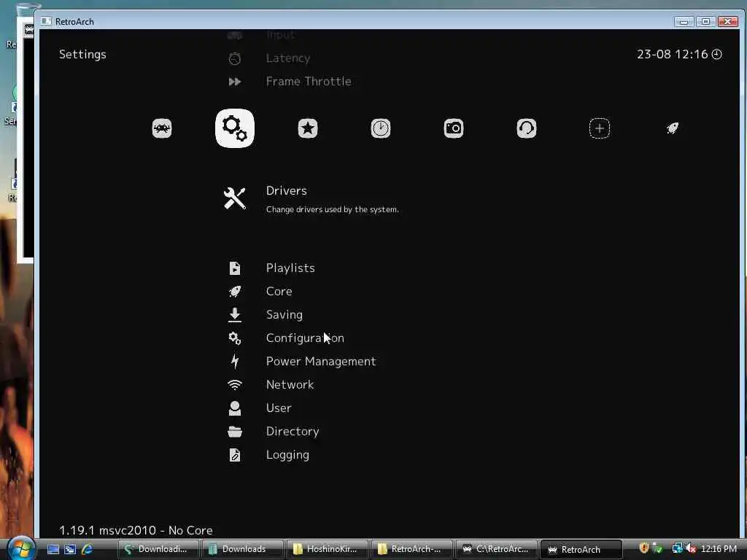Open the Configuration settings entry

point(305,338)
